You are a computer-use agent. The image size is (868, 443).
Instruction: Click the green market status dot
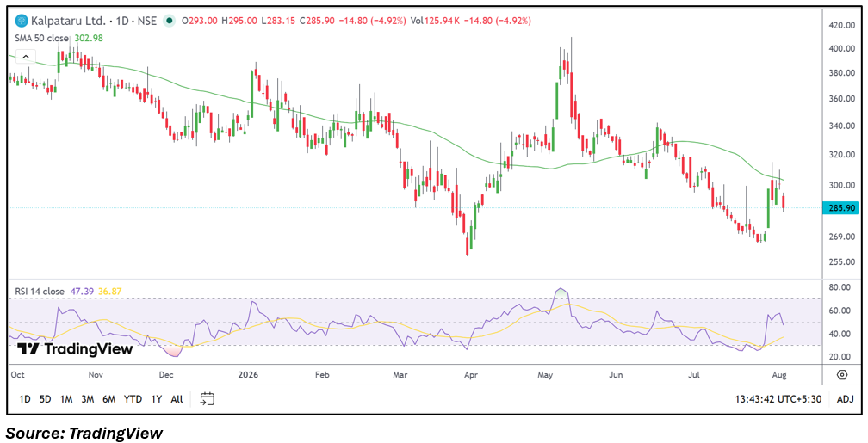[x=170, y=21]
